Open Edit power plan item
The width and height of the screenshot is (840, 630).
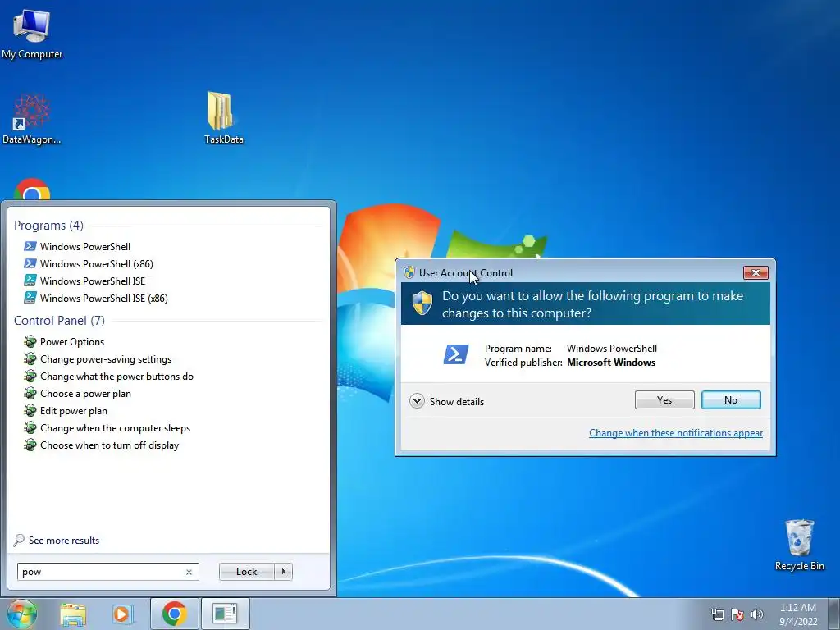click(73, 411)
